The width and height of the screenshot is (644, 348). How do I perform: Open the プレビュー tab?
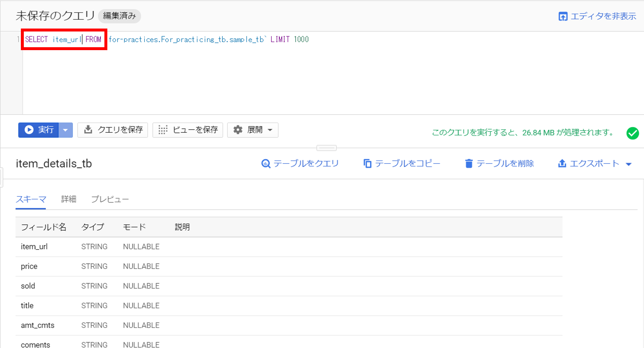[110, 199]
